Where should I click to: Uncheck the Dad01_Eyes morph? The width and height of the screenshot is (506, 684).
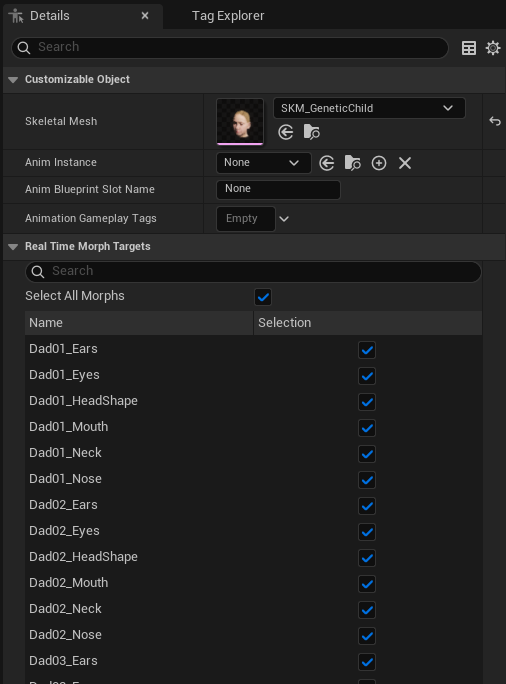(367, 376)
